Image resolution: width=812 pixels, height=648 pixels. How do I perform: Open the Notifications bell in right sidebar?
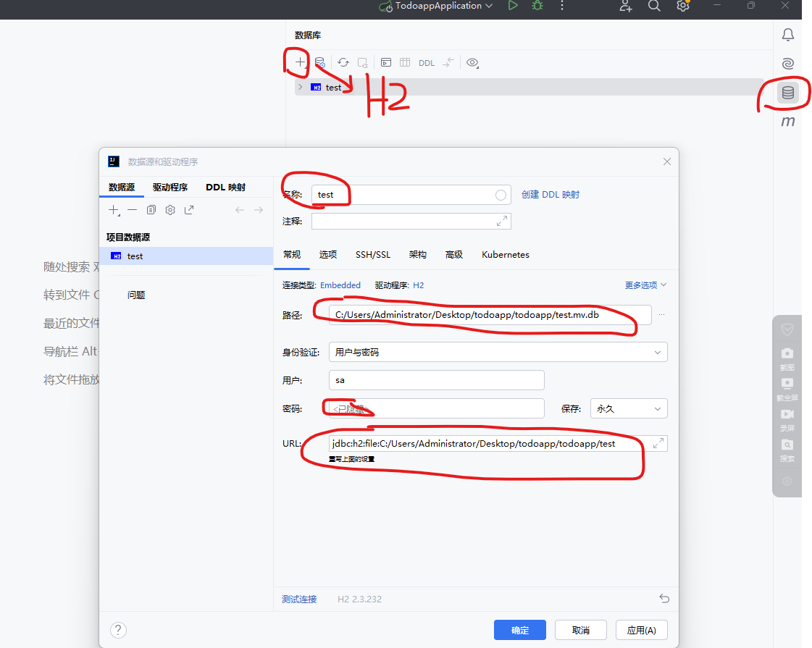(x=787, y=35)
